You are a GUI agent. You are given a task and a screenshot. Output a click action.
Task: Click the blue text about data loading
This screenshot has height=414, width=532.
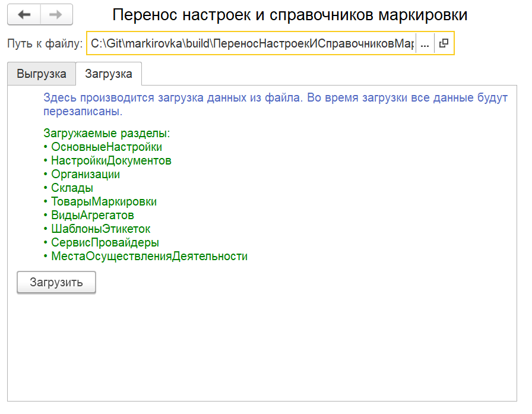(275, 104)
